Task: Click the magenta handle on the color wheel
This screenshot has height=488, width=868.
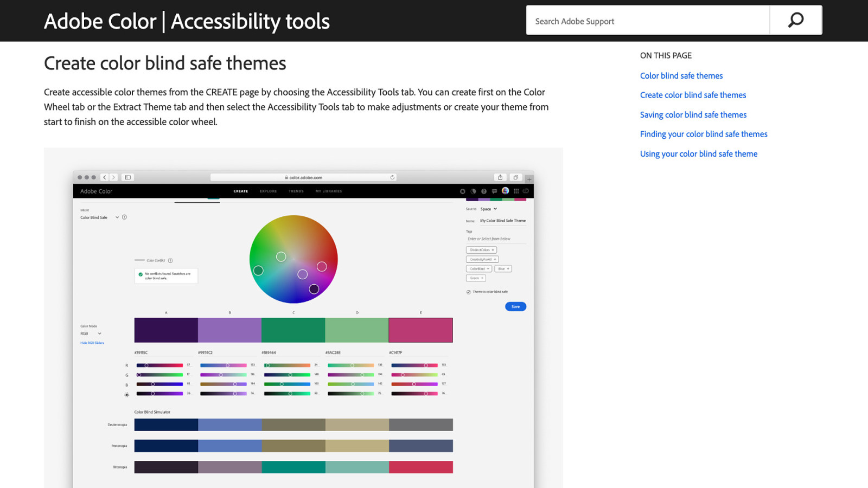Action: (322, 266)
